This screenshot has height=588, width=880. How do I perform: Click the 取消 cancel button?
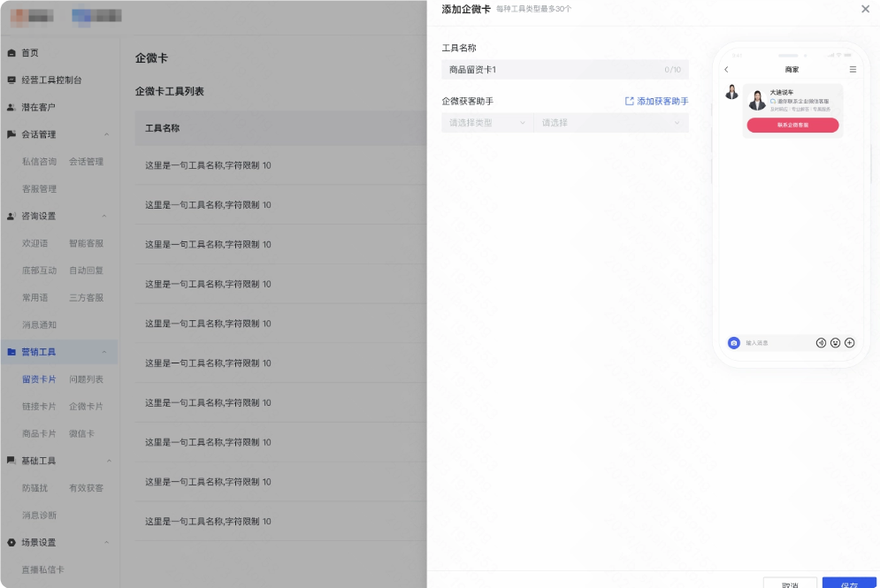pyautogui.click(x=790, y=584)
